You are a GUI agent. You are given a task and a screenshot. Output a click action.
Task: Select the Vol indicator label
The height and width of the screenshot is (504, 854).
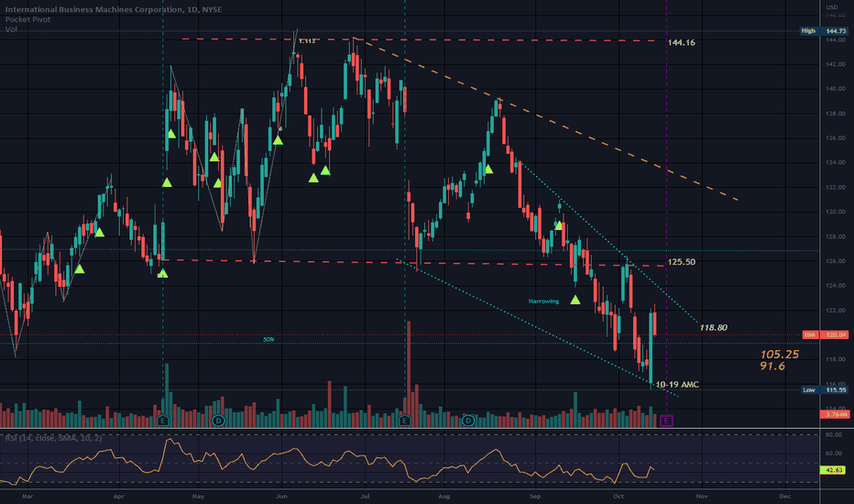pos(11,29)
